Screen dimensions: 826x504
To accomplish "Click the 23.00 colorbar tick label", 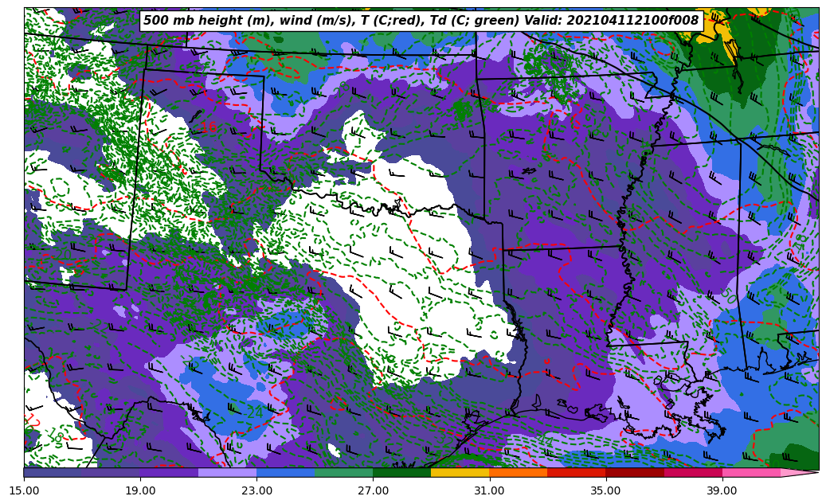I will (x=256, y=491).
